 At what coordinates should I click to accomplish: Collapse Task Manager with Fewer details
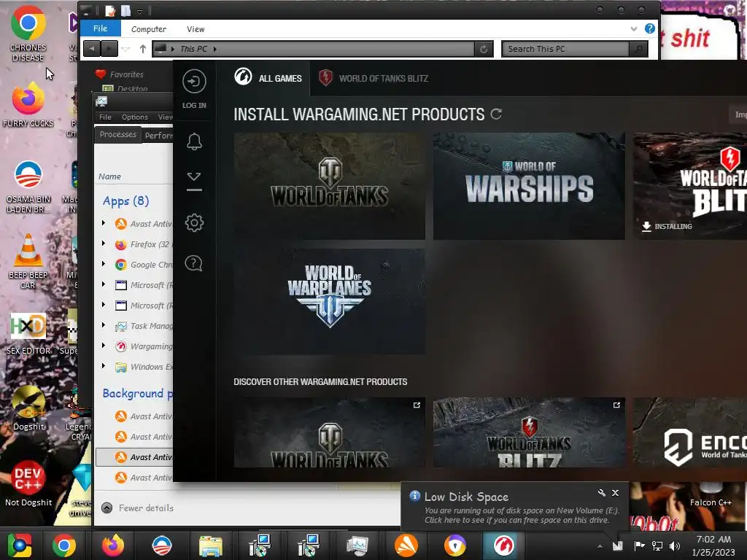click(138, 507)
